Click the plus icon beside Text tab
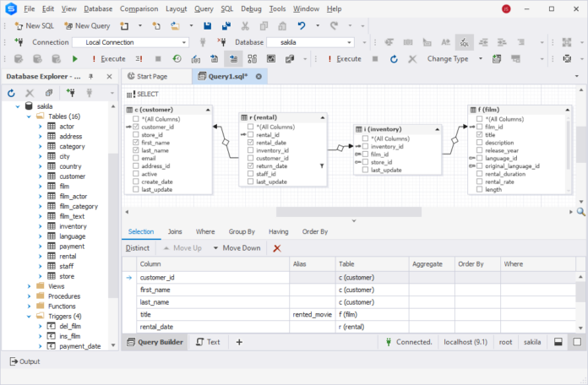The image size is (588, 385). pos(239,342)
